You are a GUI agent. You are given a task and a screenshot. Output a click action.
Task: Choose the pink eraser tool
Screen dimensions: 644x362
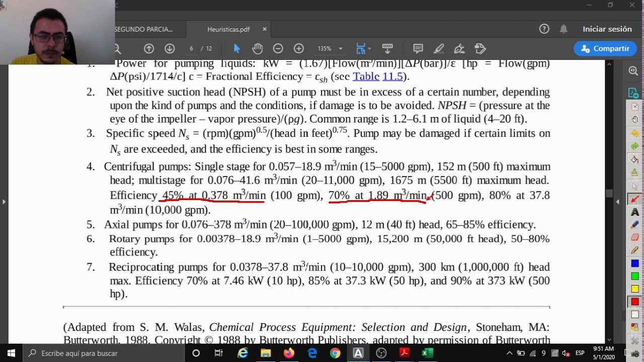tap(635, 237)
